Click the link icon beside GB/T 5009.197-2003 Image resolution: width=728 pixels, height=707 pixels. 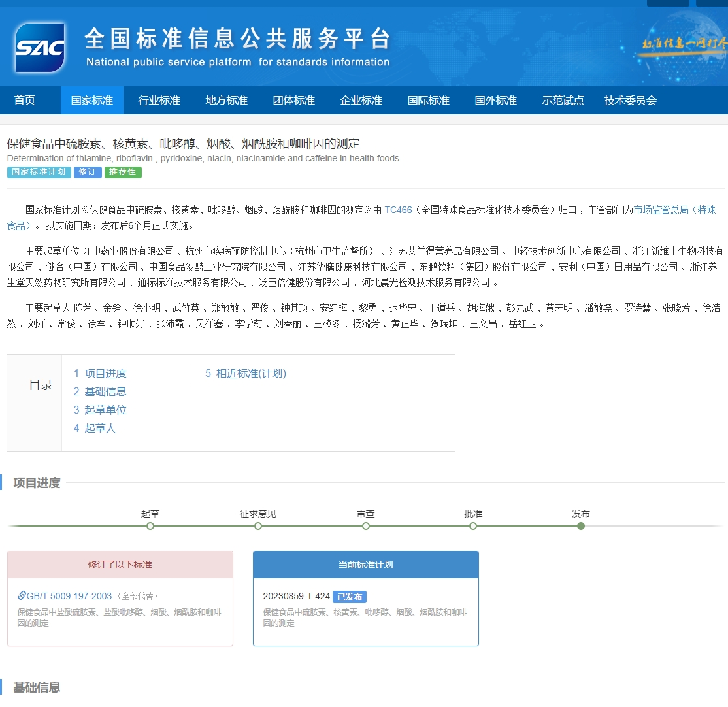22,596
